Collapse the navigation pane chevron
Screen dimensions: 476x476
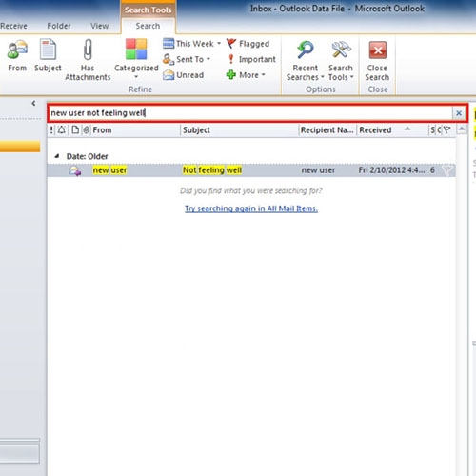tap(33, 103)
